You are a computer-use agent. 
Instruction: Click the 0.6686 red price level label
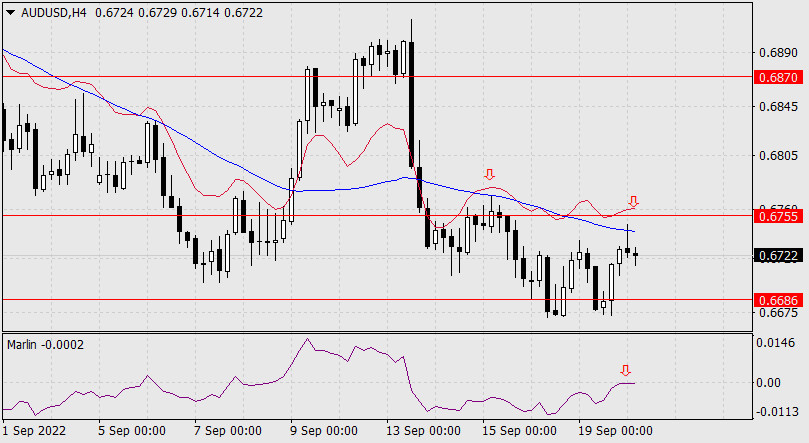pyautogui.click(x=779, y=300)
